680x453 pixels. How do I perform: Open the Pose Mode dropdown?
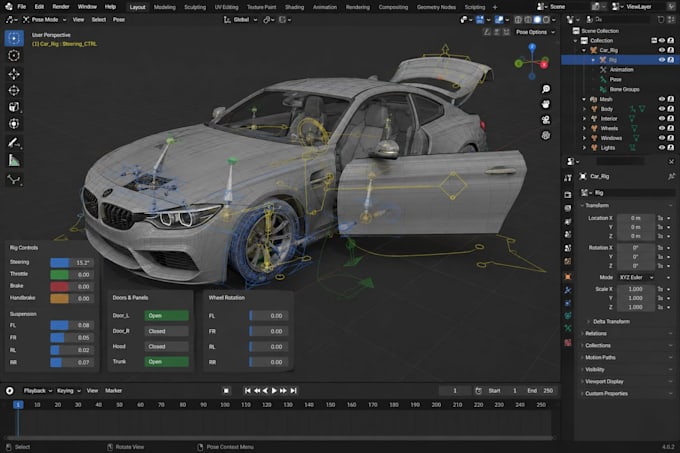tap(45, 20)
